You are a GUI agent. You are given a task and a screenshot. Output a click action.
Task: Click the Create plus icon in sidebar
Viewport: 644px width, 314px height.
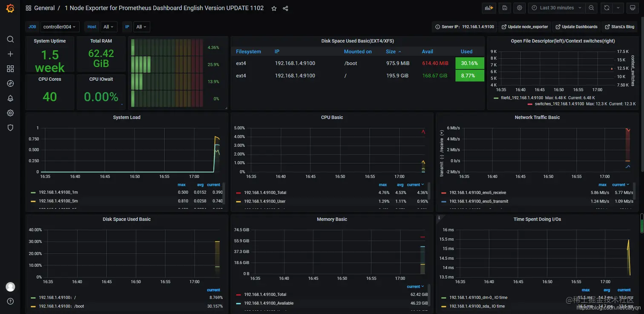pos(10,54)
